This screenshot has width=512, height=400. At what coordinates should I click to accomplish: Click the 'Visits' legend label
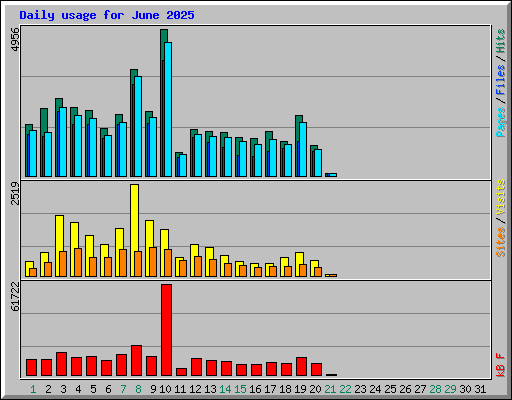[501, 197]
